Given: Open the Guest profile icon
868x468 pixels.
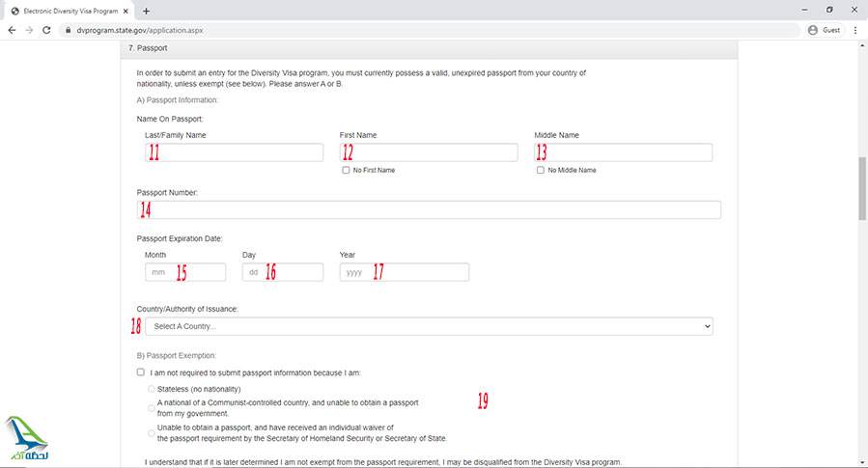Looking at the screenshot, I should pos(813,30).
